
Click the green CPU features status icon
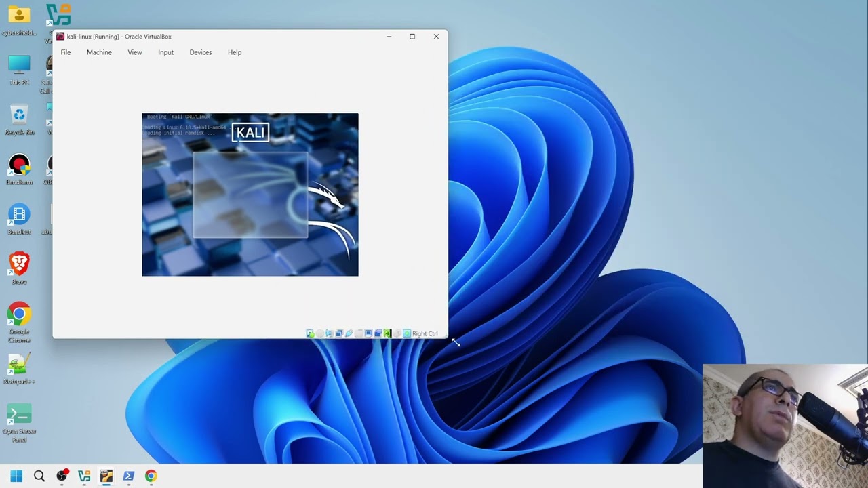coord(388,333)
